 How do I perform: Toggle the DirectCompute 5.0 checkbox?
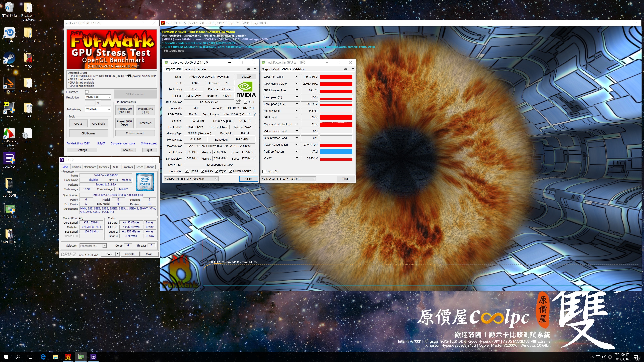point(231,171)
